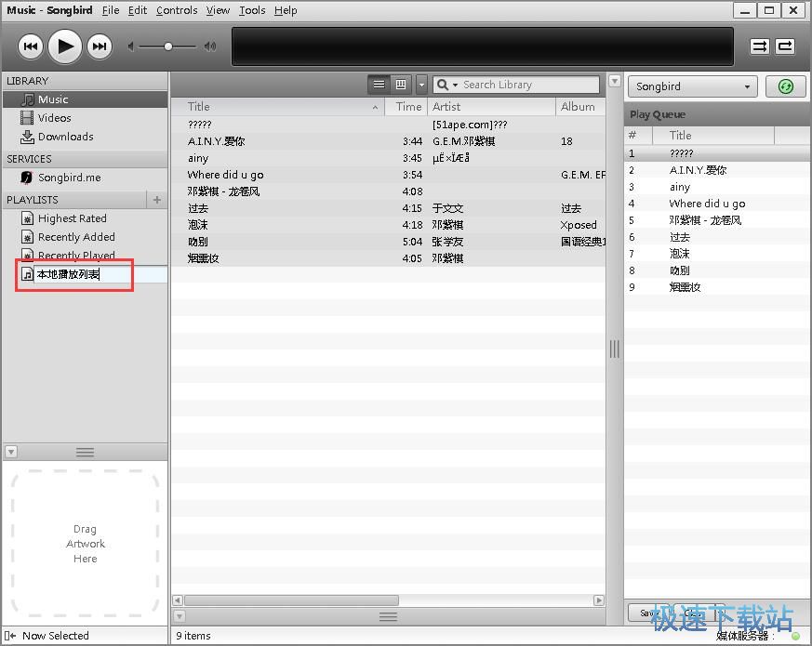Select the library song 'ainy'
Screen dimensions: 812x646
(389, 158)
